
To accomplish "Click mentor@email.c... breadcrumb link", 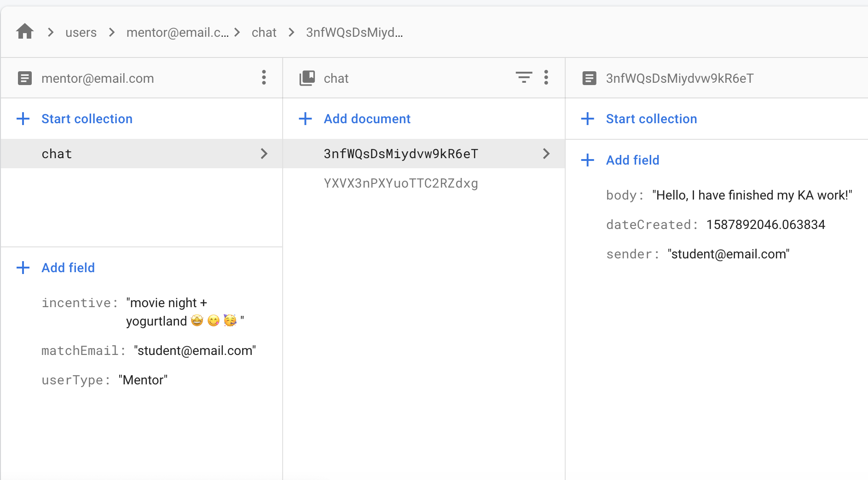I will click(x=177, y=33).
